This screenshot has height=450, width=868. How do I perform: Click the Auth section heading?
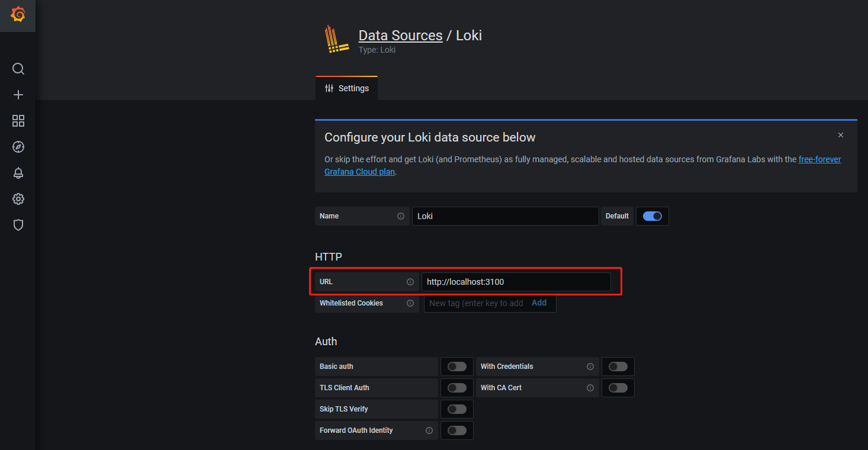(x=326, y=342)
